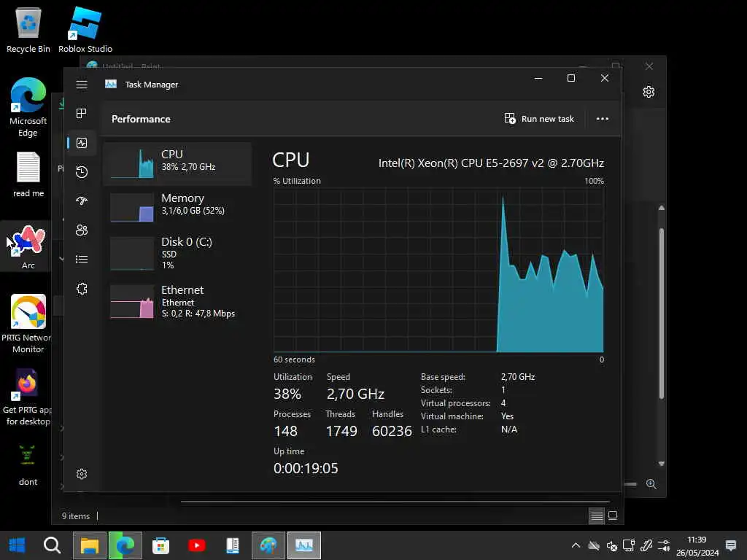Click scrollbar up arrow in background window
747x560 pixels.
(661, 208)
